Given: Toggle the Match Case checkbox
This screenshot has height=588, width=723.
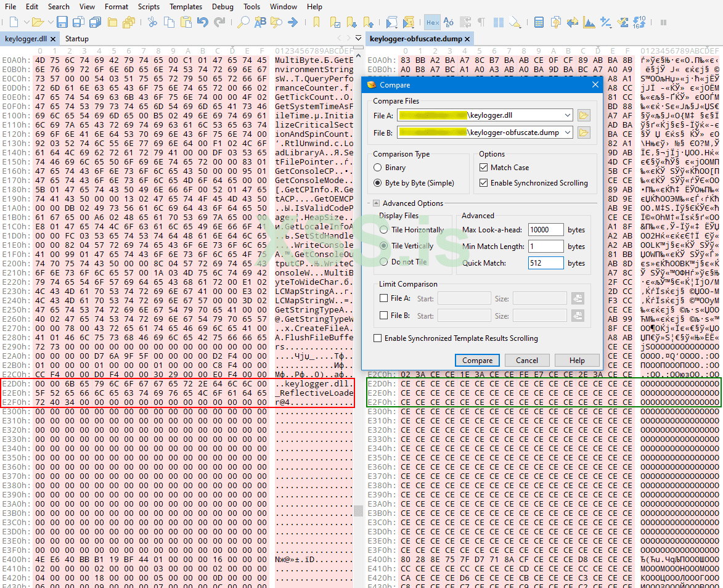Looking at the screenshot, I should point(483,168).
